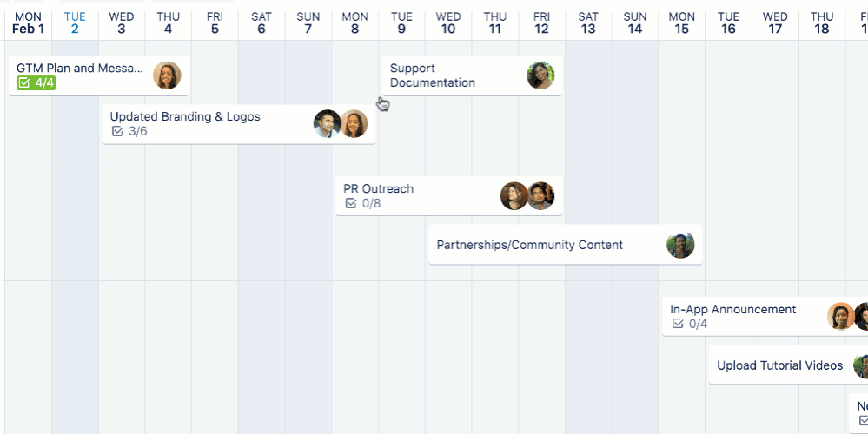
Task: Open the Updated Branding & Logos card
Action: (239, 124)
